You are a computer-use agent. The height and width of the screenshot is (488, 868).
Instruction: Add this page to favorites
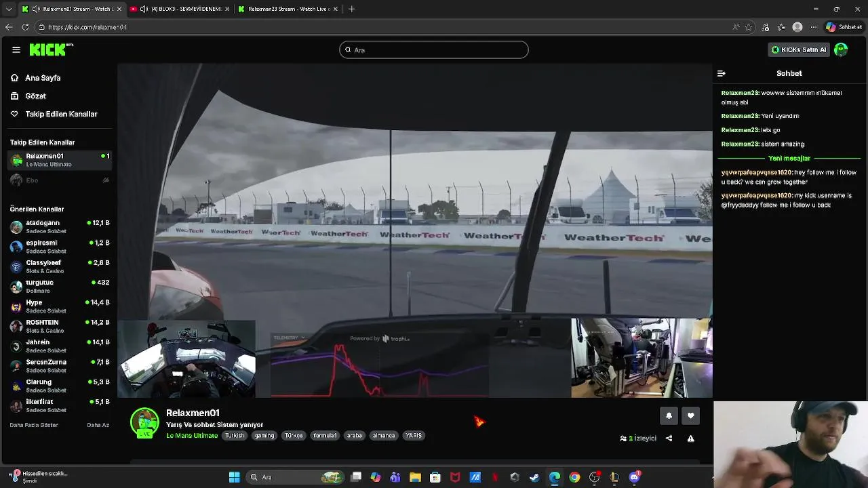(749, 27)
